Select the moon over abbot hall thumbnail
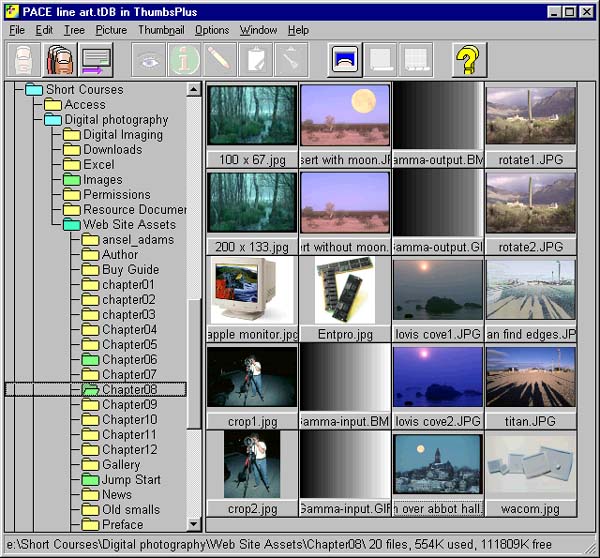Screen dimensions: 600x558 [x=438, y=464]
